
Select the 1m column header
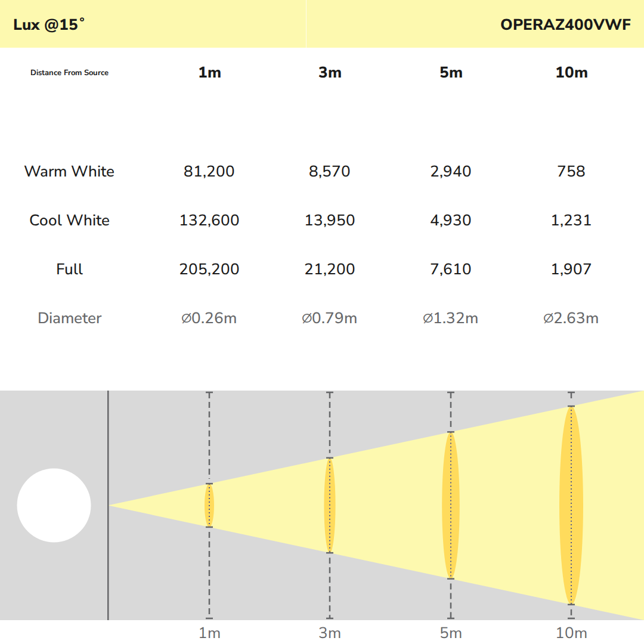(209, 73)
